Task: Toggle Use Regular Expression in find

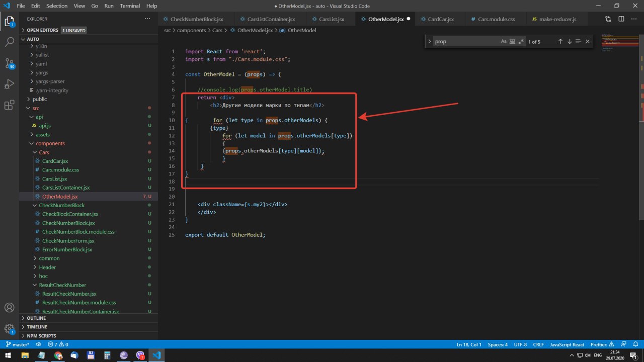Action: tap(521, 42)
